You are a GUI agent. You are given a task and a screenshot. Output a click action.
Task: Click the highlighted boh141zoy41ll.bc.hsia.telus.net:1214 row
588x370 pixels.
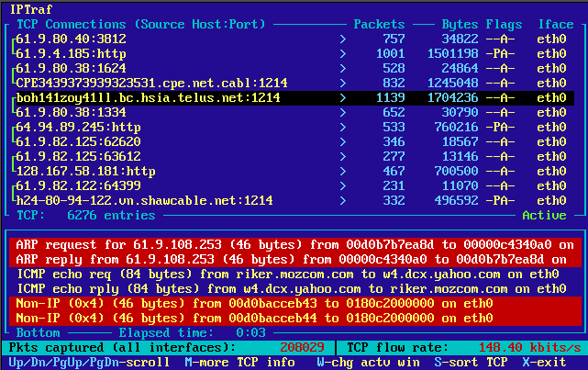pyautogui.click(x=144, y=96)
